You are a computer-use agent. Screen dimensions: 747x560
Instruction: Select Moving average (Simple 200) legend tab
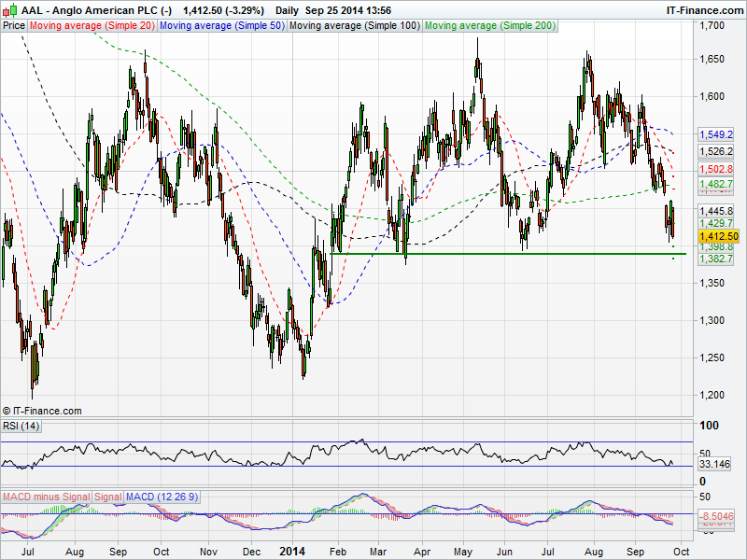pyautogui.click(x=490, y=25)
